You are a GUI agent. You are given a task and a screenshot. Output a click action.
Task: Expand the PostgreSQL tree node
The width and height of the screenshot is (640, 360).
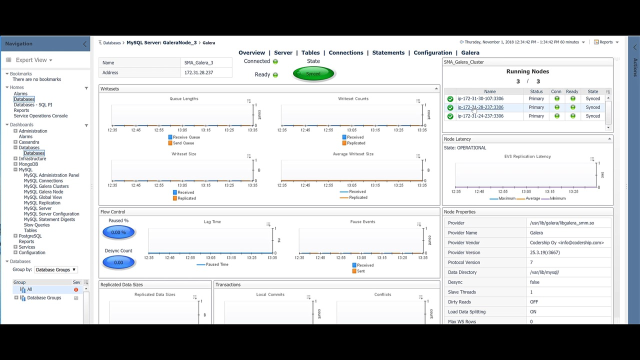click(x=16, y=236)
